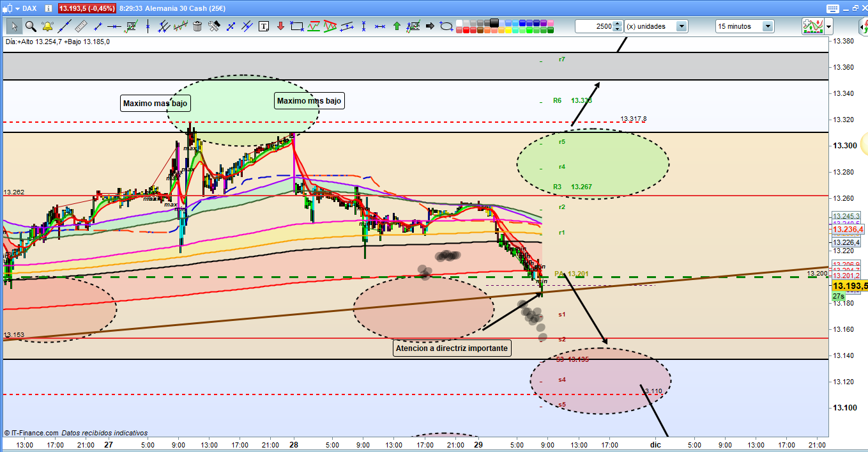Image resolution: width=868 pixels, height=452 pixels.
Task: Choose the ellipse drawing tool
Action: tap(446, 26)
